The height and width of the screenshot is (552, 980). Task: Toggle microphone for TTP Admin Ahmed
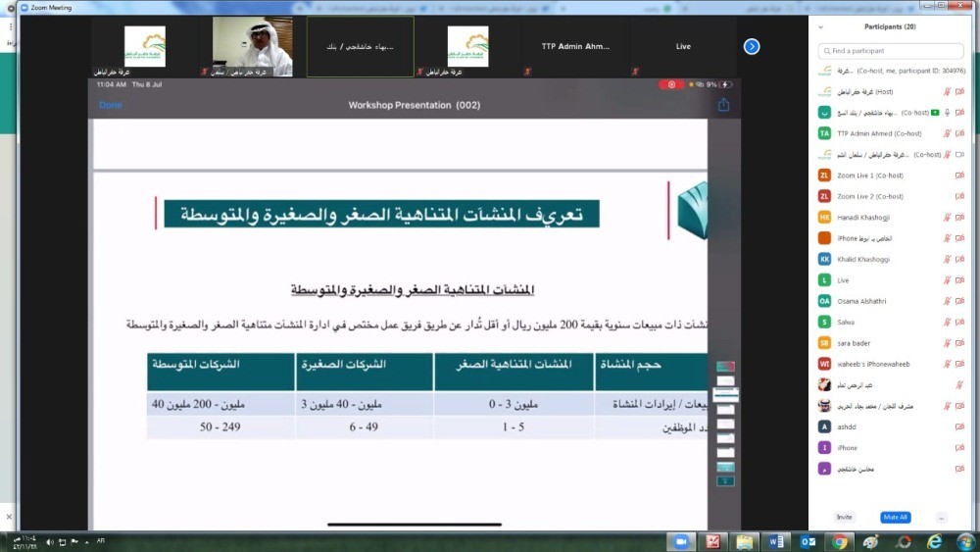(947, 133)
